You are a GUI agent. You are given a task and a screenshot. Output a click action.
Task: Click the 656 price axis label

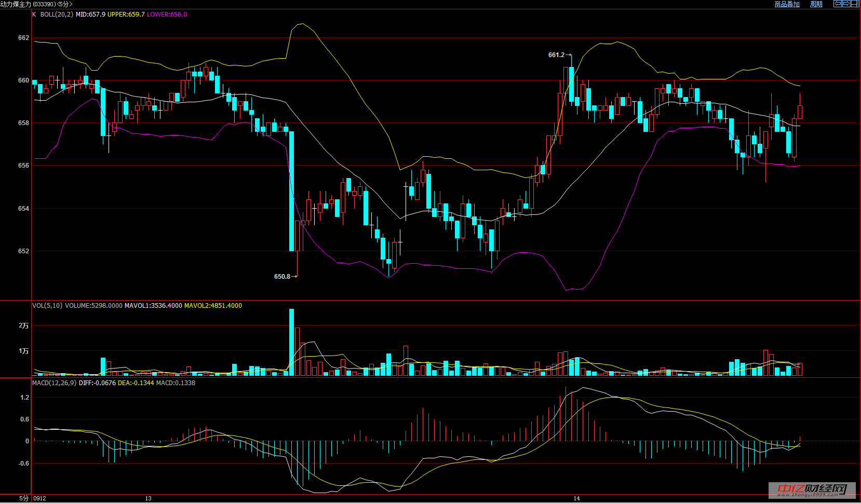click(23, 166)
